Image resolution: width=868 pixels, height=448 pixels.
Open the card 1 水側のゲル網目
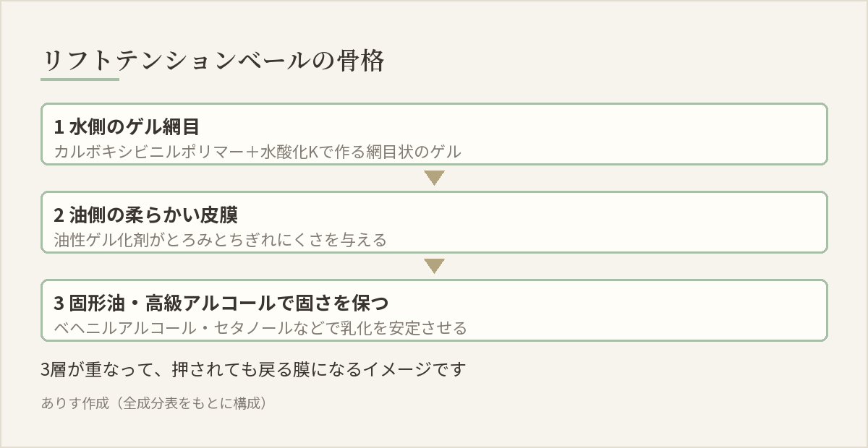coord(434,134)
